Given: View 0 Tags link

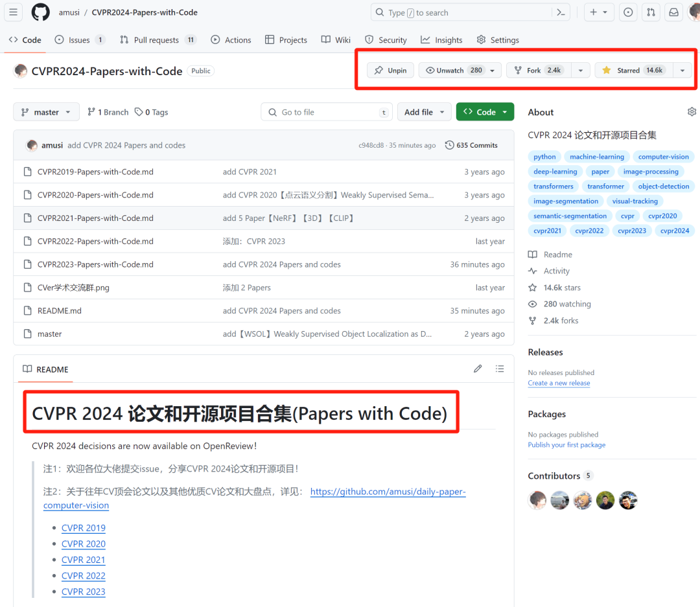Looking at the screenshot, I should (151, 112).
